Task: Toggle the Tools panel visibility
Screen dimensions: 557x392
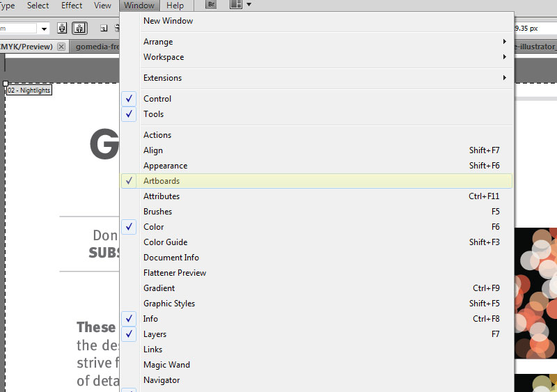Action: click(x=153, y=114)
